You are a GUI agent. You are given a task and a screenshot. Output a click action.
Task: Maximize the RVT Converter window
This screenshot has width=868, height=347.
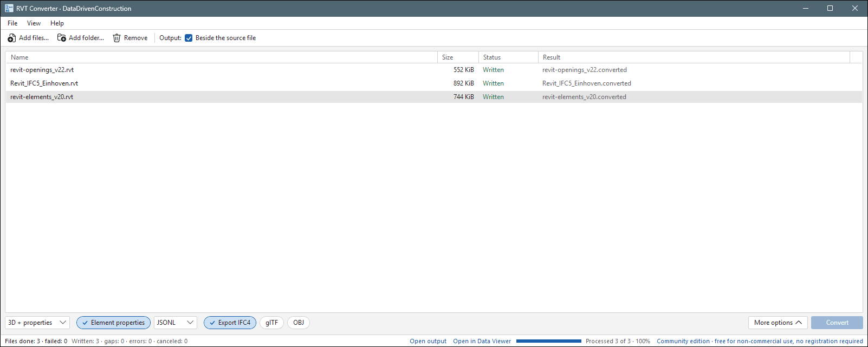tap(830, 8)
